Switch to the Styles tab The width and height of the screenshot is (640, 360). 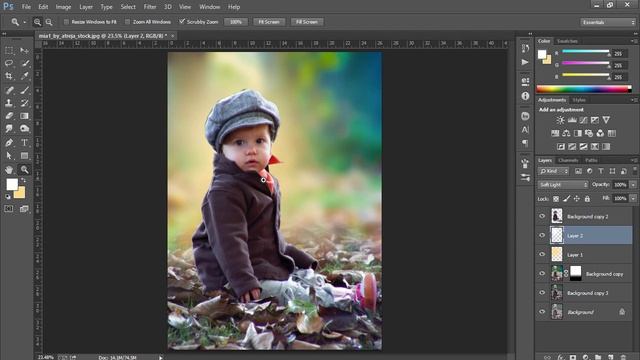(x=579, y=100)
